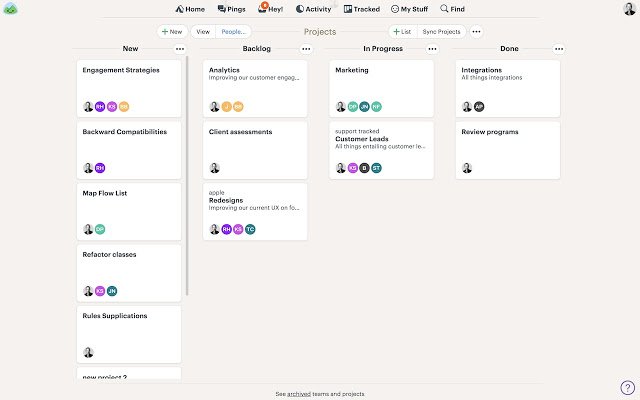Viewport: 640px width, 400px height.
Task: Open the user profile avatar at top right
Action: 629,9
